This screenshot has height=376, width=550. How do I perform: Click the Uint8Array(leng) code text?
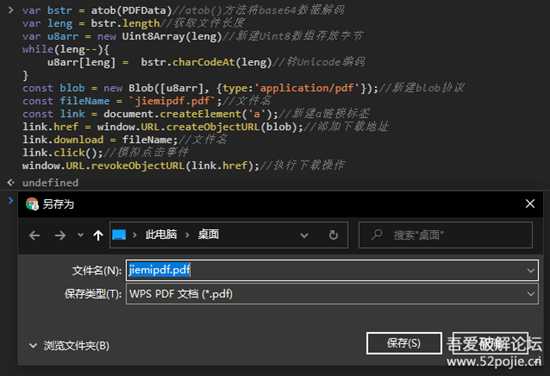point(172,36)
